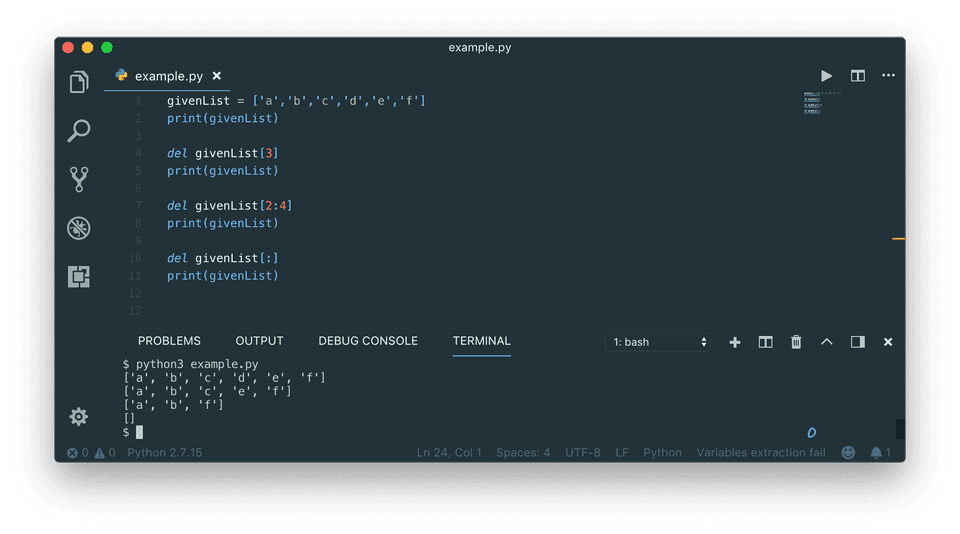Switch to the DEBUG CONSOLE tab
The image size is (960, 534).
click(x=368, y=341)
